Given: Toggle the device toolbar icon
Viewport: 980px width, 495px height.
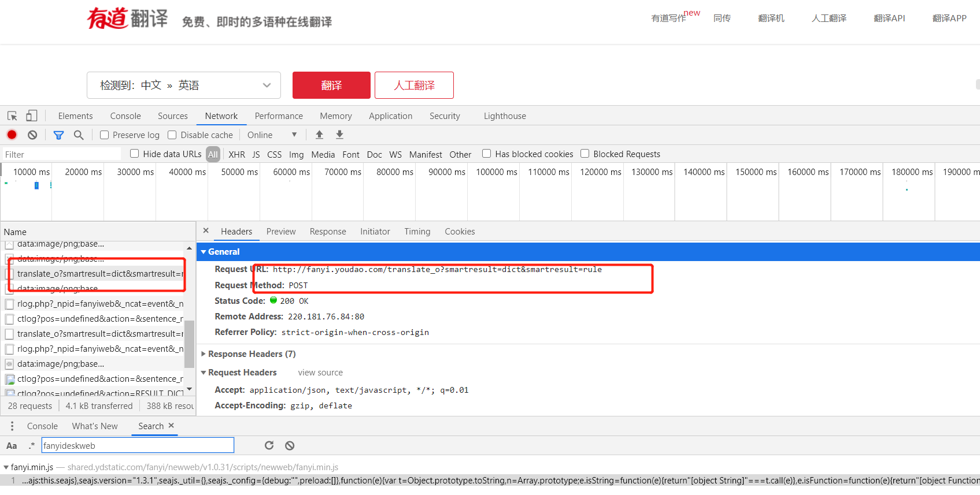Looking at the screenshot, I should (32, 116).
